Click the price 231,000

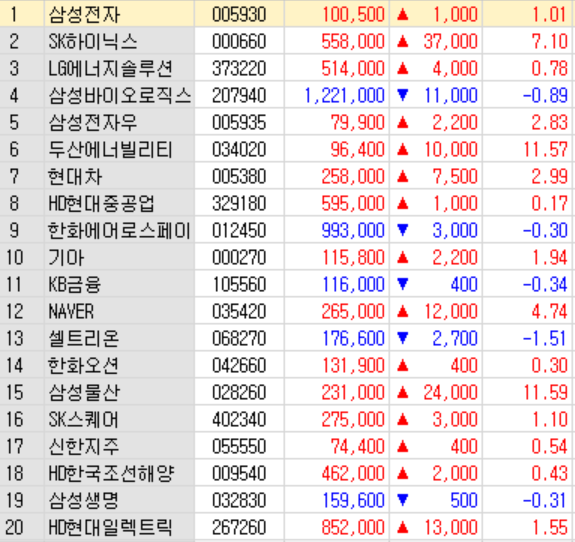click(x=353, y=393)
